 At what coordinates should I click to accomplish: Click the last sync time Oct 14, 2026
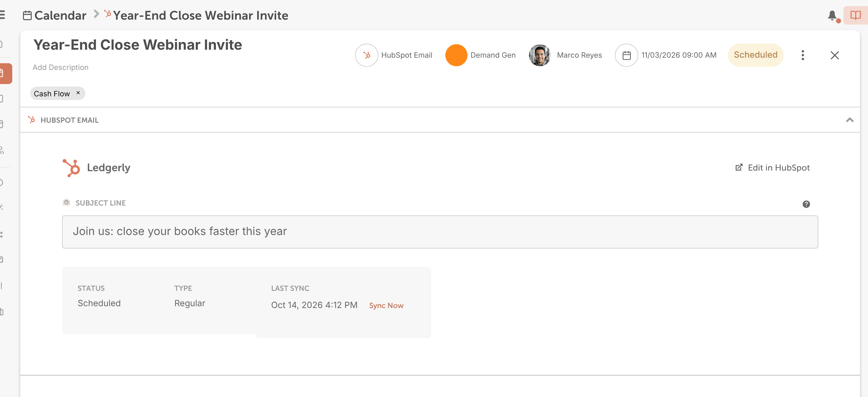point(314,305)
